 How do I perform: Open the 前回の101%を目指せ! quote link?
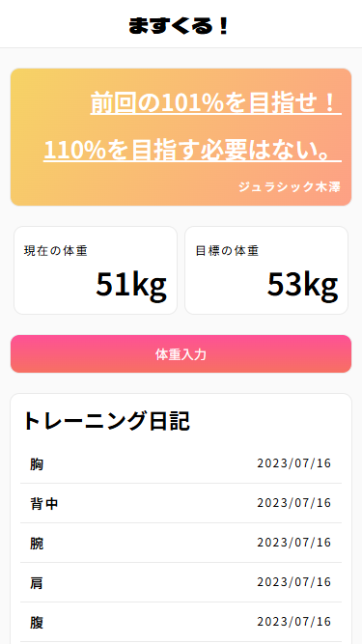pos(216,102)
